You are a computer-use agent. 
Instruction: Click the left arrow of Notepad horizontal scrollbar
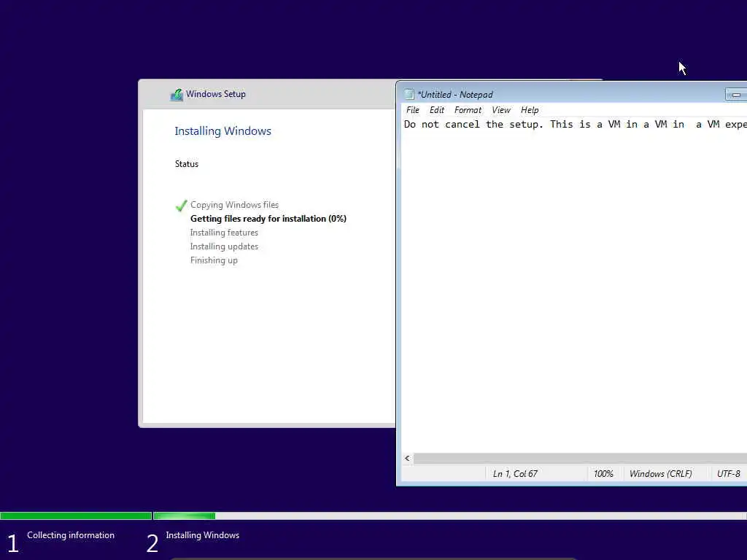[407, 458]
